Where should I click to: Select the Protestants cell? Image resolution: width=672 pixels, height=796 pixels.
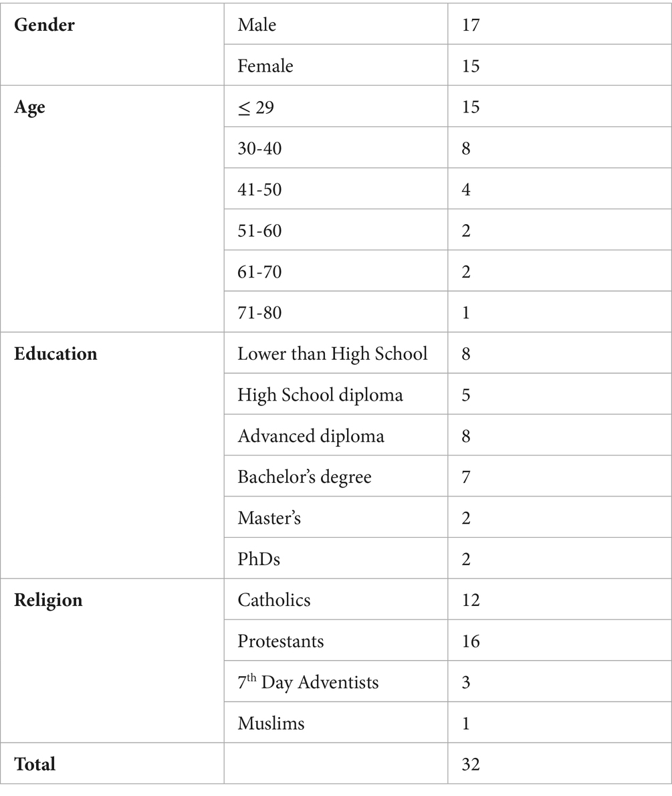point(281,641)
